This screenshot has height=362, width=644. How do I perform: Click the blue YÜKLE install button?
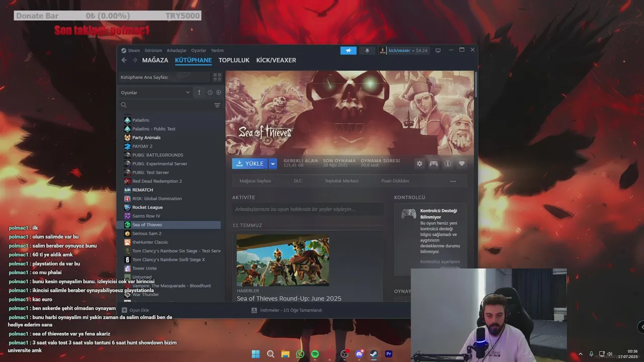250,163
